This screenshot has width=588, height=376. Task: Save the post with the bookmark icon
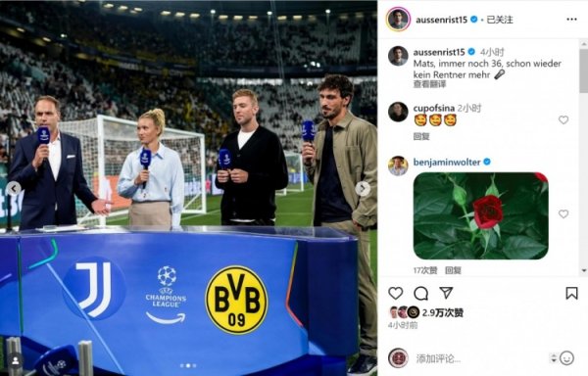(x=571, y=293)
